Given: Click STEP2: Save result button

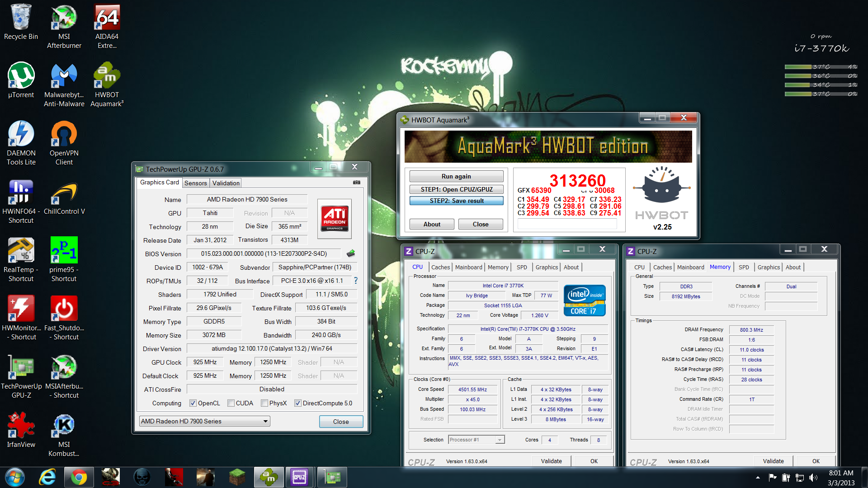Looking at the screenshot, I should coord(456,201).
